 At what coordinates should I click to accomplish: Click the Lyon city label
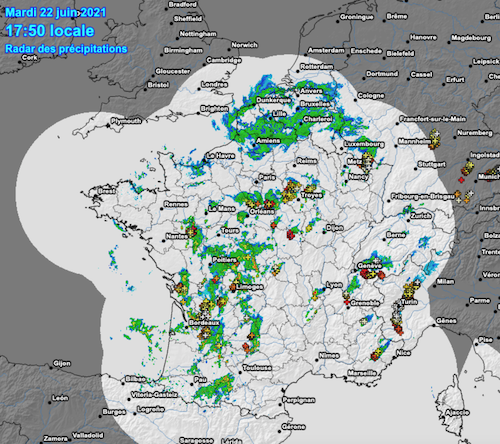[334, 285]
